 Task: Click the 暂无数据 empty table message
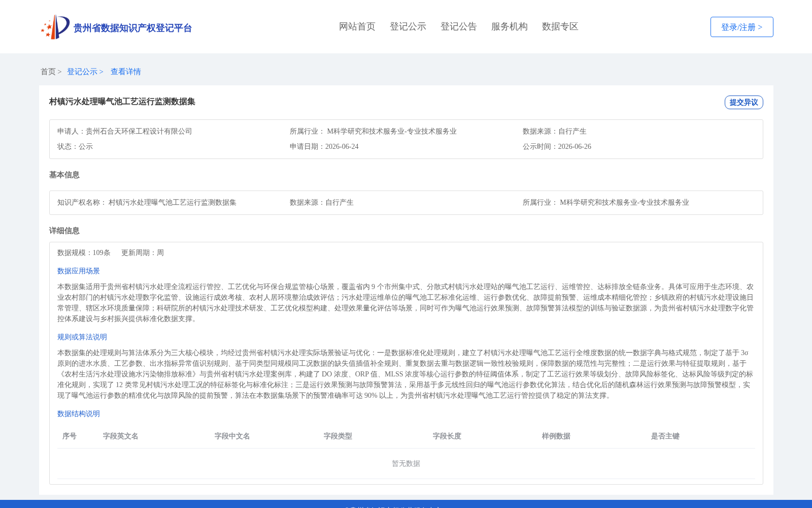coord(406,463)
